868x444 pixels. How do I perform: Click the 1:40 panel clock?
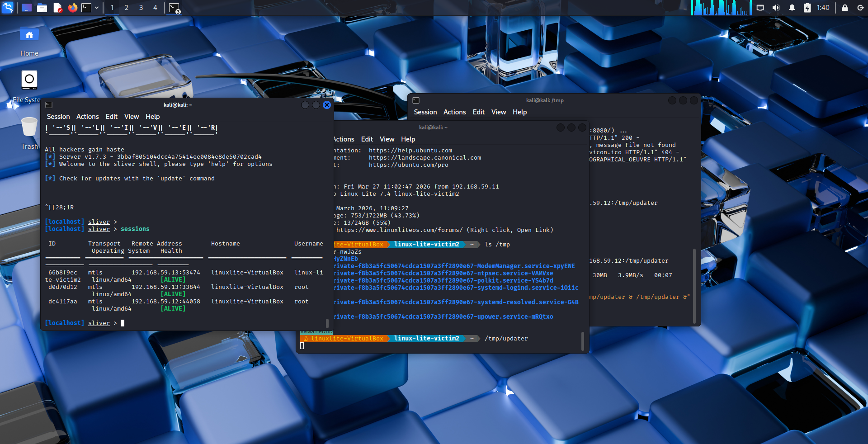[x=823, y=8]
